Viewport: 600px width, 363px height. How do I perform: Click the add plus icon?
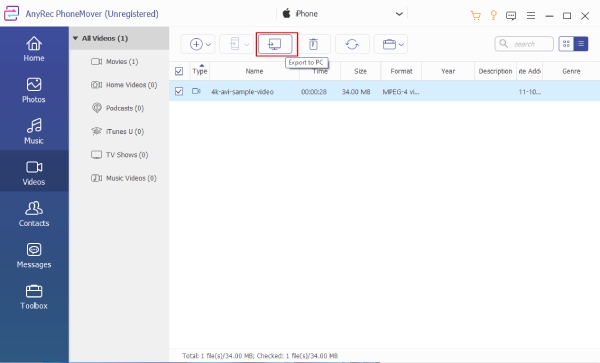[x=196, y=44]
